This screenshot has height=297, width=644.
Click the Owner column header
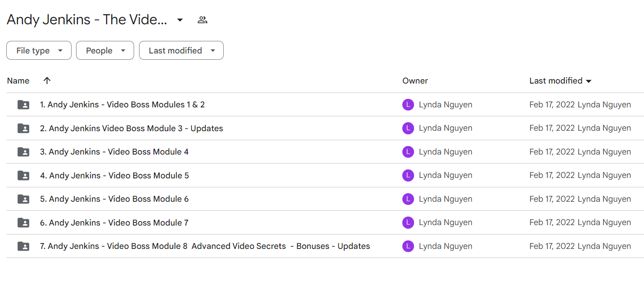point(415,81)
